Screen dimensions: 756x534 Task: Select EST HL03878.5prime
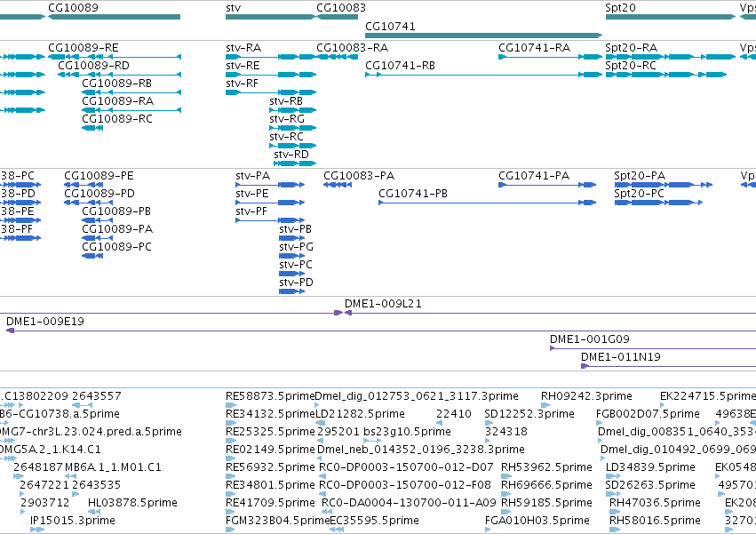click(94, 512)
